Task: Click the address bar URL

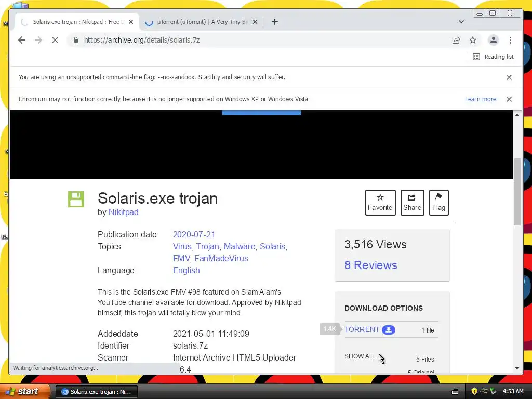Action: coord(141,40)
